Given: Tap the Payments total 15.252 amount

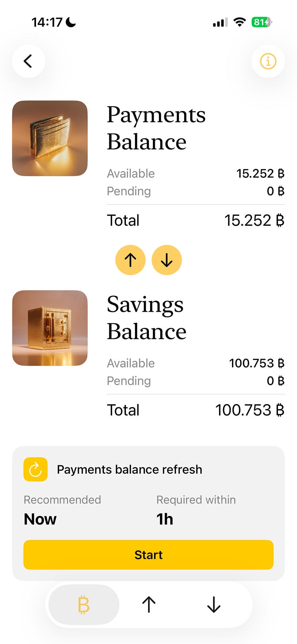Looking at the screenshot, I should click(x=254, y=221).
